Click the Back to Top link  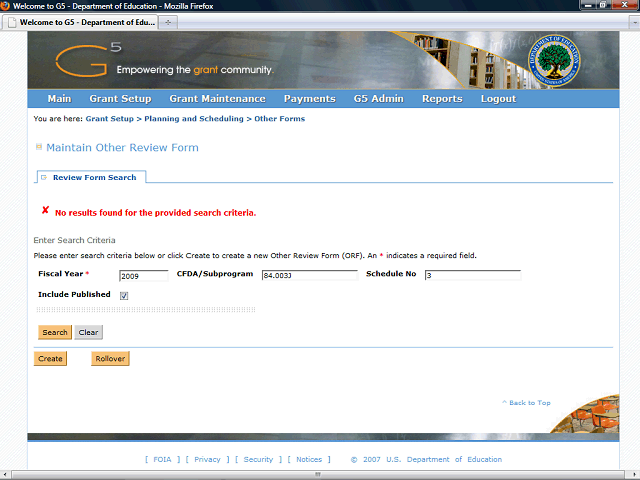pos(527,403)
